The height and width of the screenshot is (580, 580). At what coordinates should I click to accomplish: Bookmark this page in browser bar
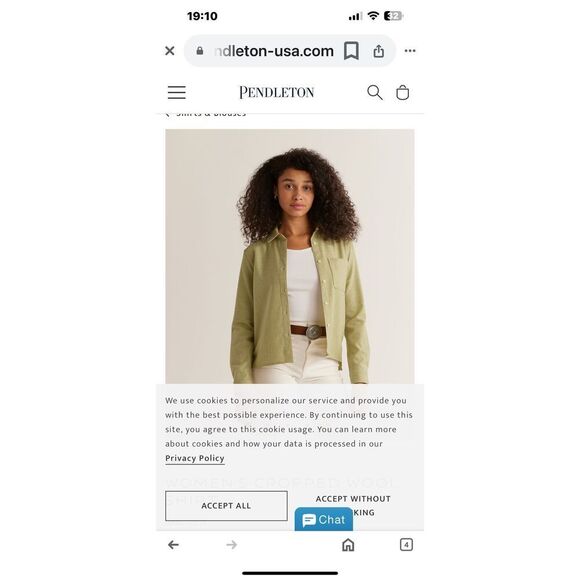(x=351, y=51)
